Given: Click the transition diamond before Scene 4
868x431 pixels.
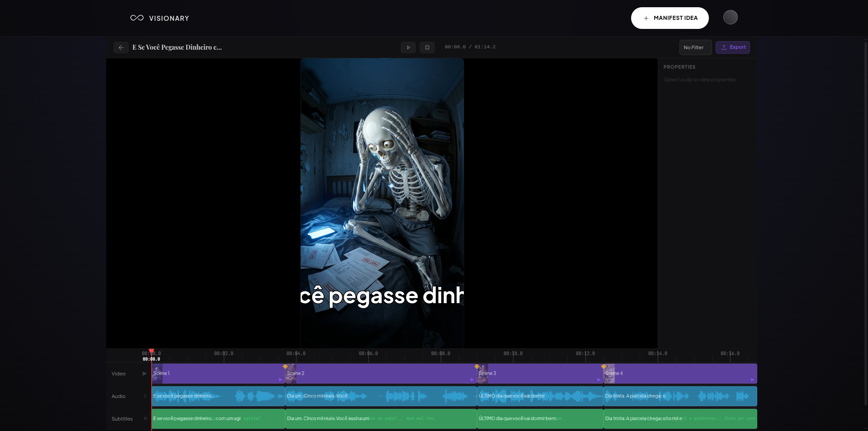Looking at the screenshot, I should pyautogui.click(x=604, y=366).
